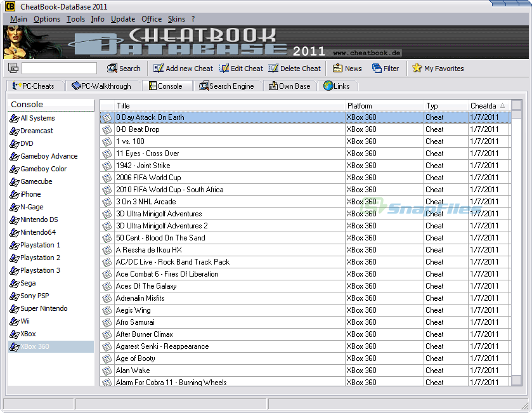Viewport: 532px width, 413px height.
Task: Select iPhone platform
Action: [51, 194]
